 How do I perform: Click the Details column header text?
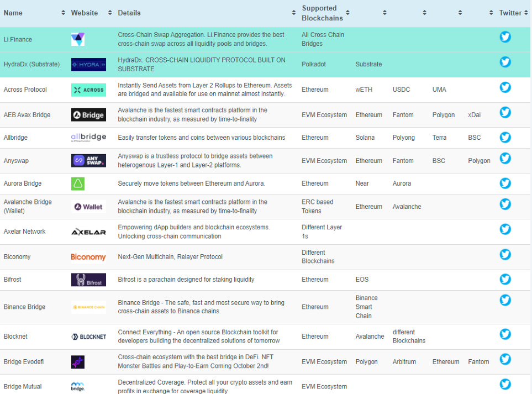(x=129, y=13)
